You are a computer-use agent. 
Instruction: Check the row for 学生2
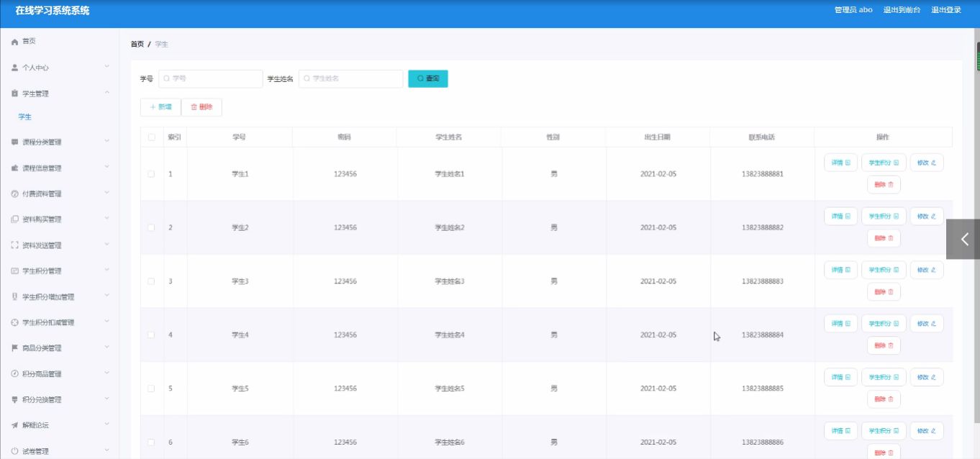coord(151,227)
